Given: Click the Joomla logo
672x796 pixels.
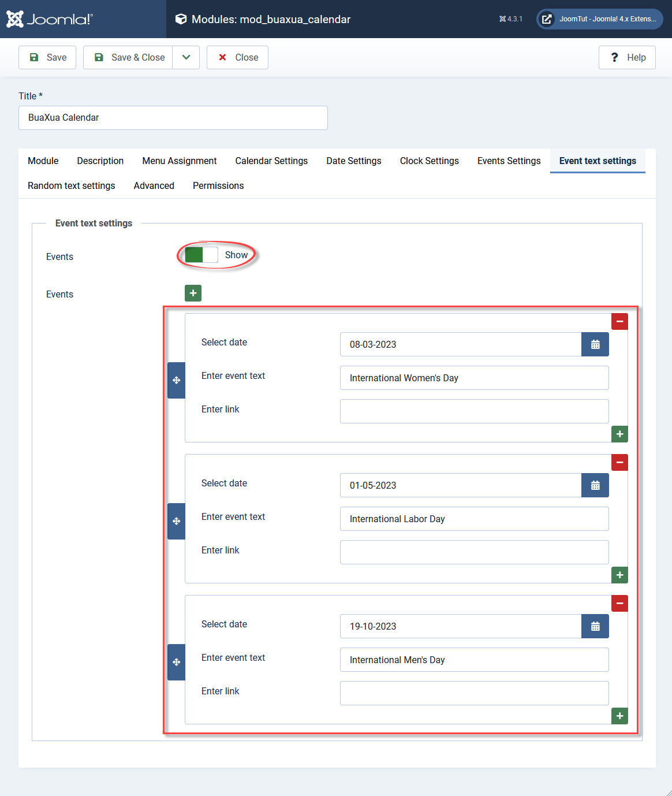Looking at the screenshot, I should click(x=49, y=19).
